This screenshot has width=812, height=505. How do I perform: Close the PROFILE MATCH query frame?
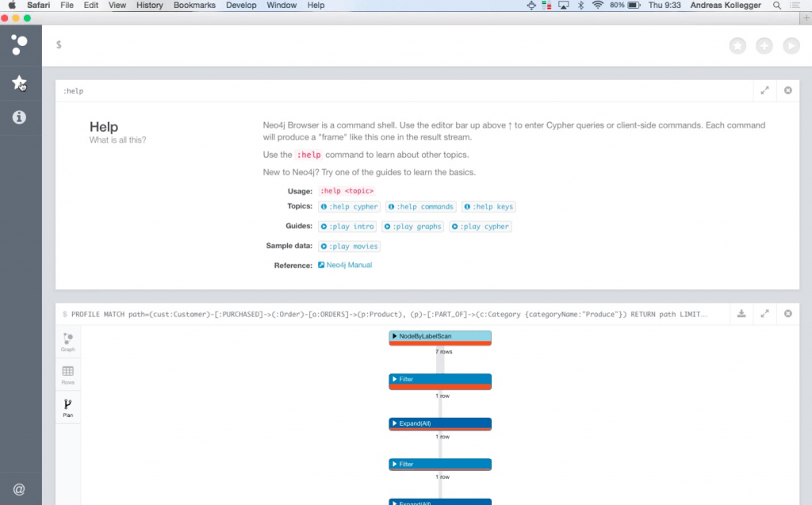[x=787, y=314]
